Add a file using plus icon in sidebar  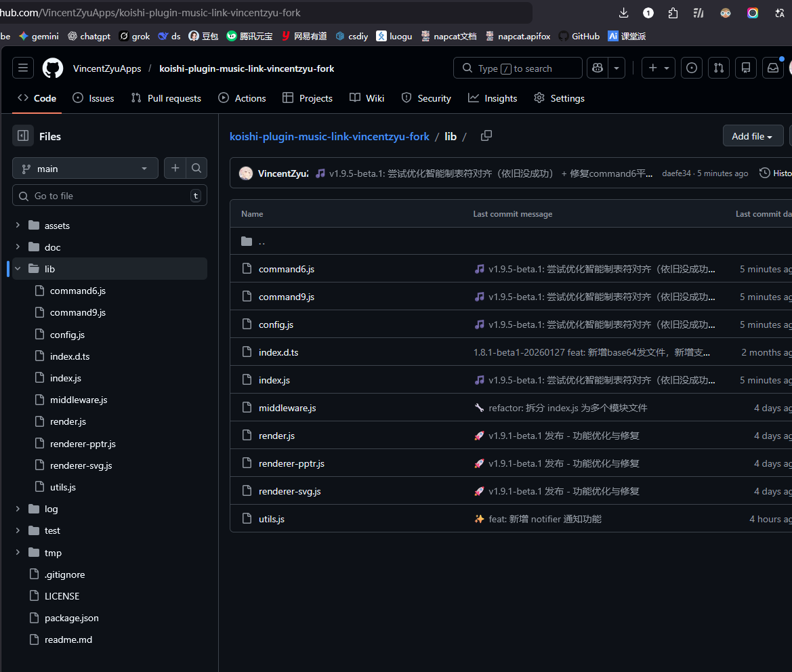click(x=175, y=168)
